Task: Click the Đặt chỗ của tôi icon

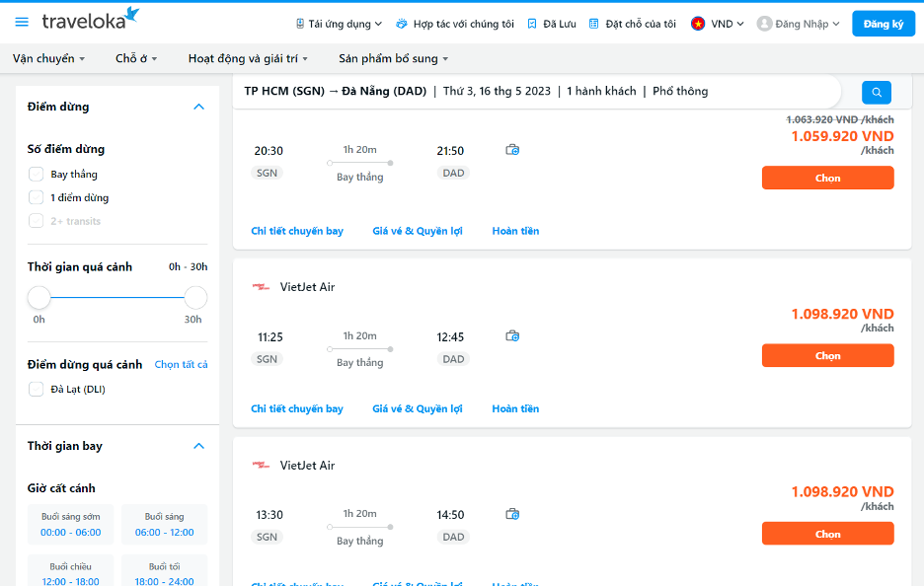Action: click(x=594, y=24)
